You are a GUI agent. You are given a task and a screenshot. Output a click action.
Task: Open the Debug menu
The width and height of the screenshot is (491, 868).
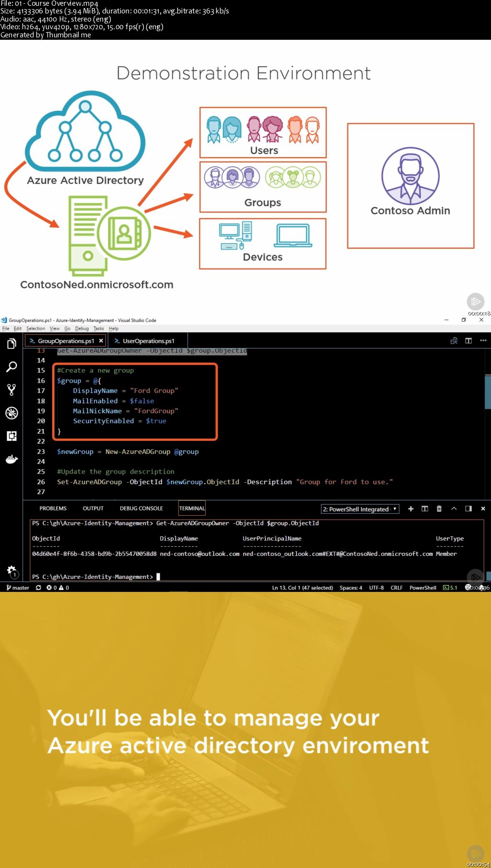tap(82, 328)
